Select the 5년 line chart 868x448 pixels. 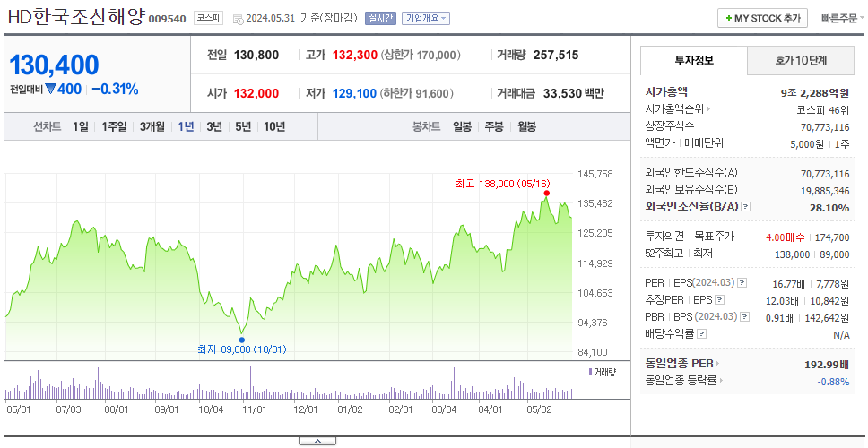click(243, 126)
